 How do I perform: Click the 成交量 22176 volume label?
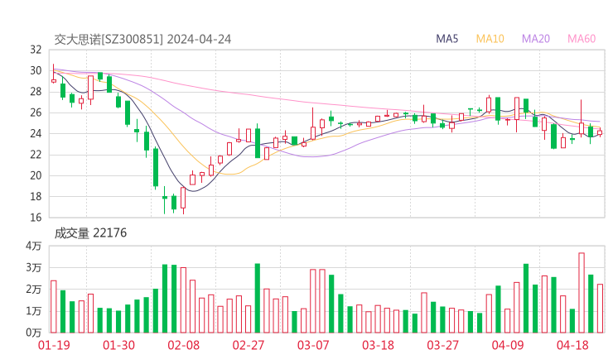(90, 233)
